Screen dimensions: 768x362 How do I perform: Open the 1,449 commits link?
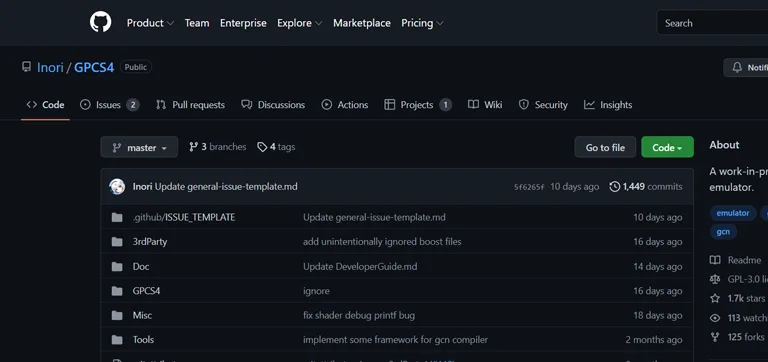point(646,187)
